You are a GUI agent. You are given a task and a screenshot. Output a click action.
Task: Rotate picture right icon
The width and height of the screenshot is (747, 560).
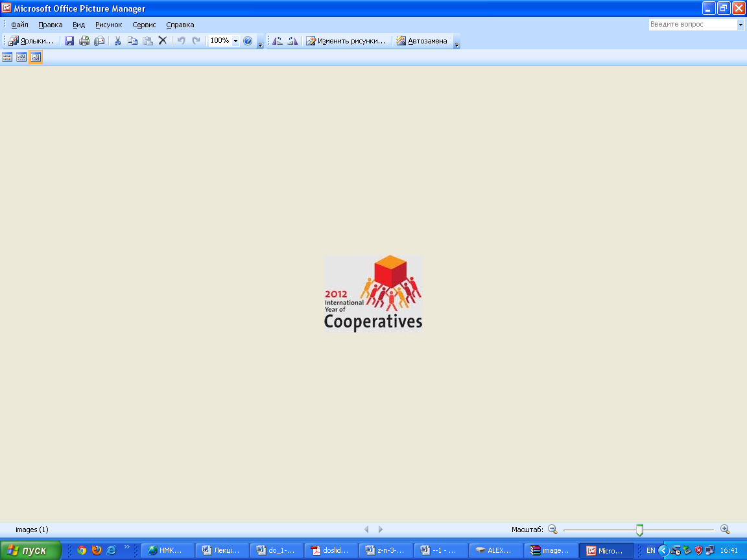point(292,41)
